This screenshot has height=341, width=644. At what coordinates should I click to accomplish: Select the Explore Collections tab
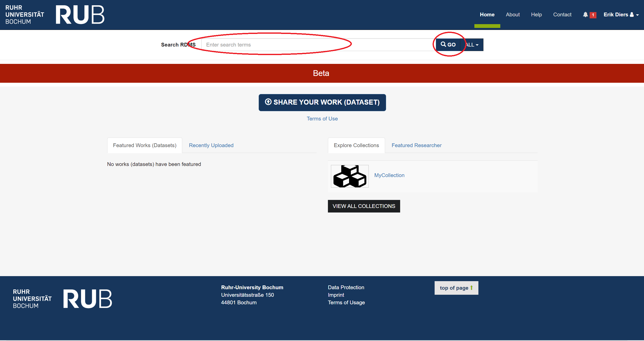(x=356, y=145)
